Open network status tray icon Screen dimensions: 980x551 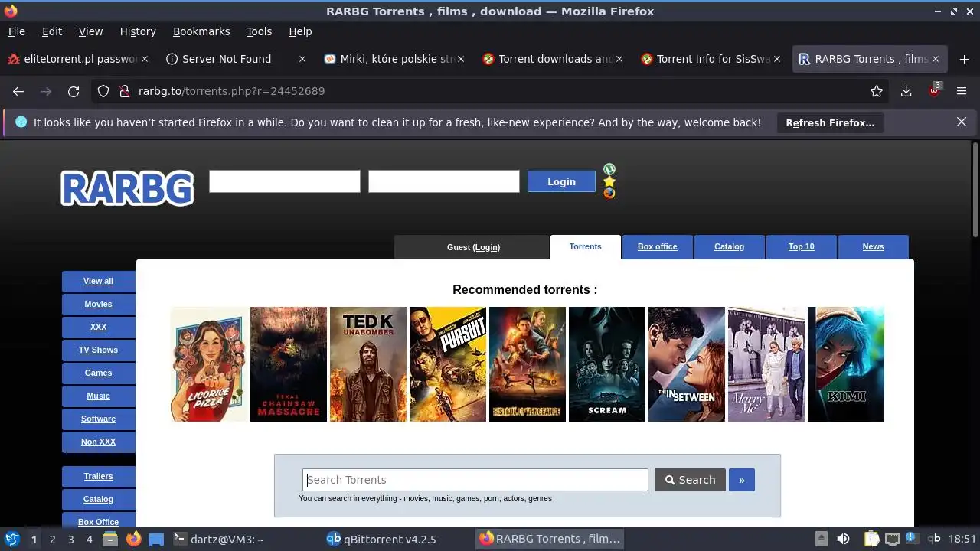[892, 539]
